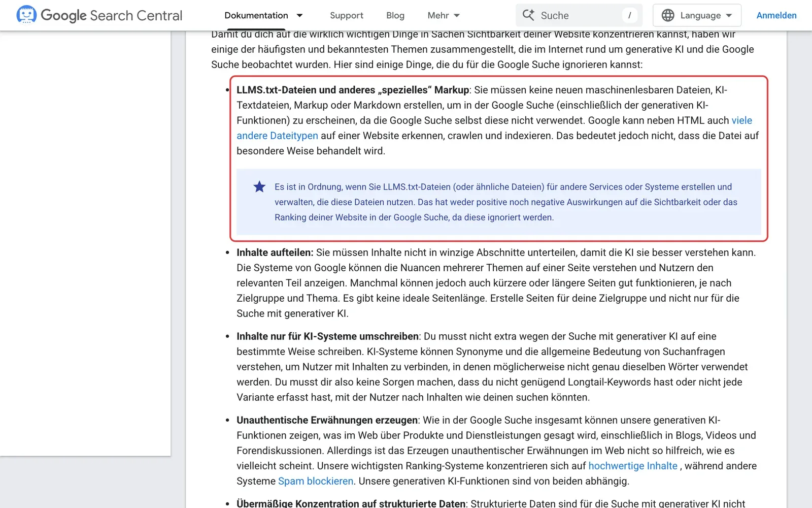Click the 'Google Search Central' title text
812x508 pixels.
111,15
